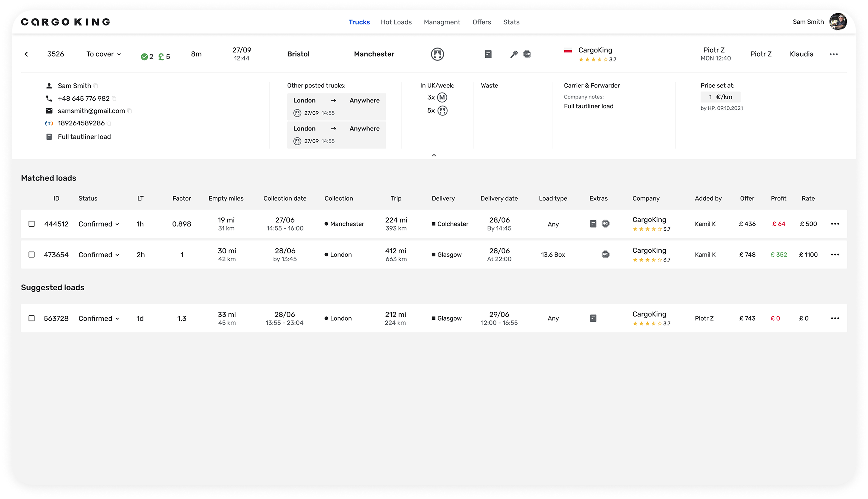Open the Offers tab

(481, 22)
